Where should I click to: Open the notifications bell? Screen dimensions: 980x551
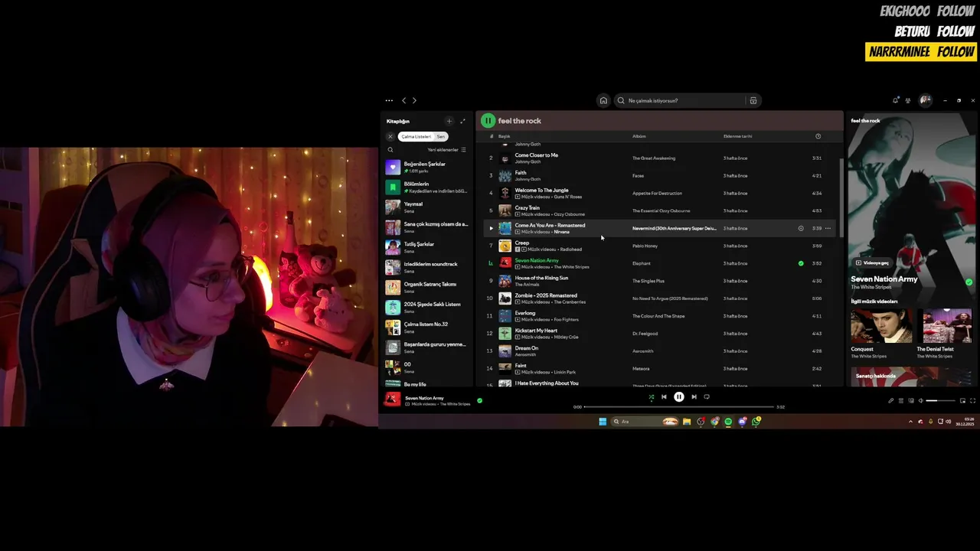895,100
